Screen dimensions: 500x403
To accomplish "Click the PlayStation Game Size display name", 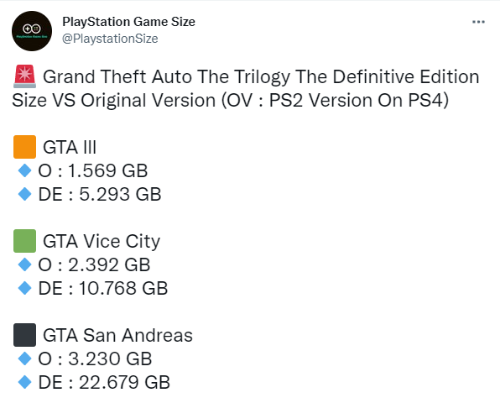I will click(x=129, y=22).
